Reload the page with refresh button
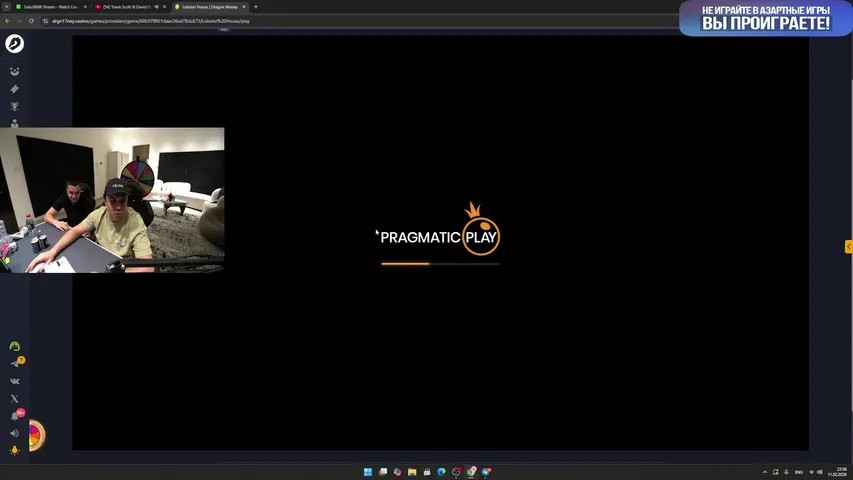The height and width of the screenshot is (480, 853). tap(31, 20)
